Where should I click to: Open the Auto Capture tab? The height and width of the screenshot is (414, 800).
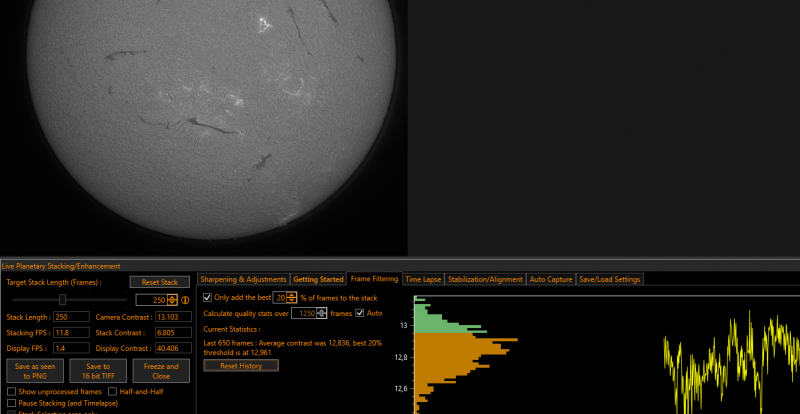coord(551,279)
